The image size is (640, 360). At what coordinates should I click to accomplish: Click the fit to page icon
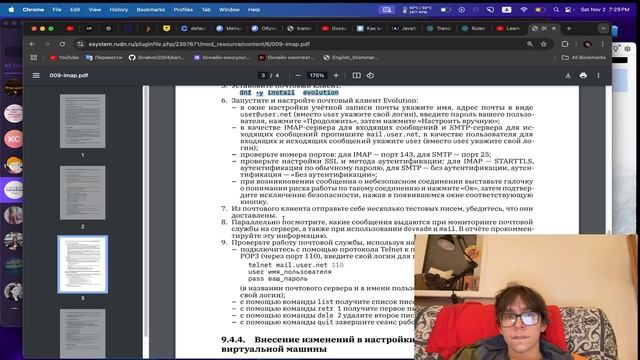tap(356, 76)
